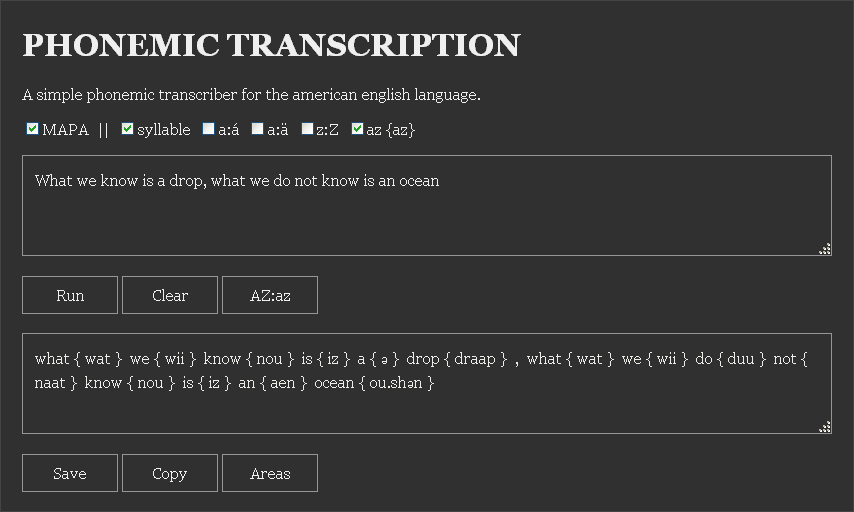Click the AZ:az button
854x512 pixels.
coord(269,295)
